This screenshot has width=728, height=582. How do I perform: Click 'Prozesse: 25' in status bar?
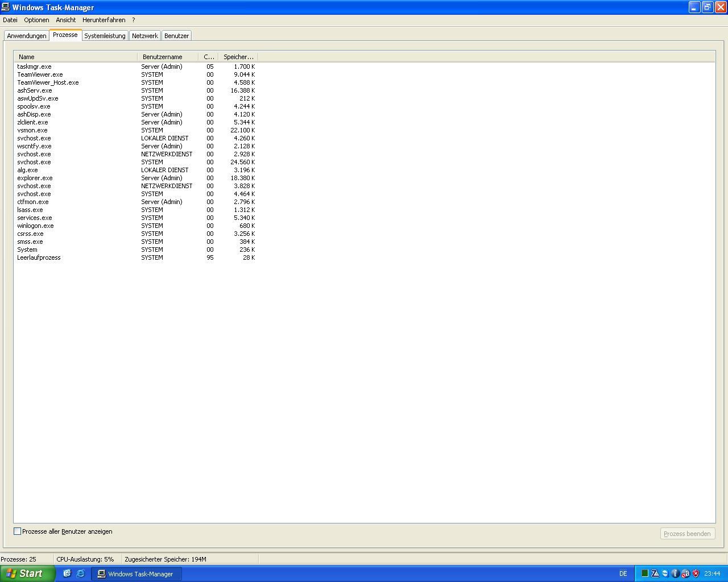coord(18,559)
